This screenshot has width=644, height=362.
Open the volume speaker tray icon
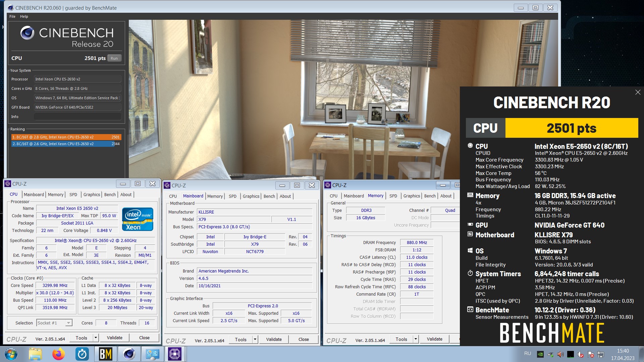click(560, 354)
